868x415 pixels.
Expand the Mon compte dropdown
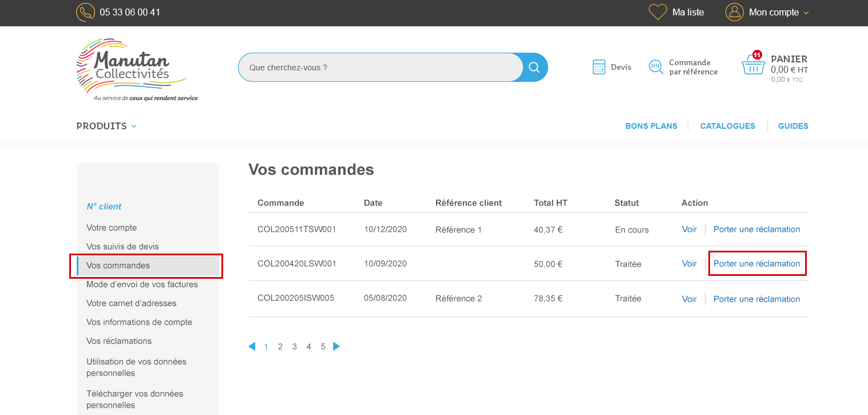tap(806, 12)
